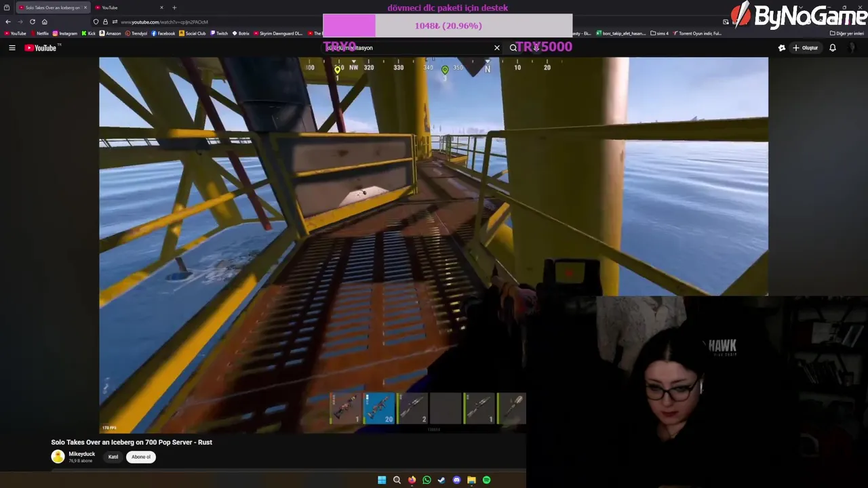Image resolution: width=868 pixels, height=488 pixels.
Task: Click the YouTube logo to go home
Action: tap(42, 47)
